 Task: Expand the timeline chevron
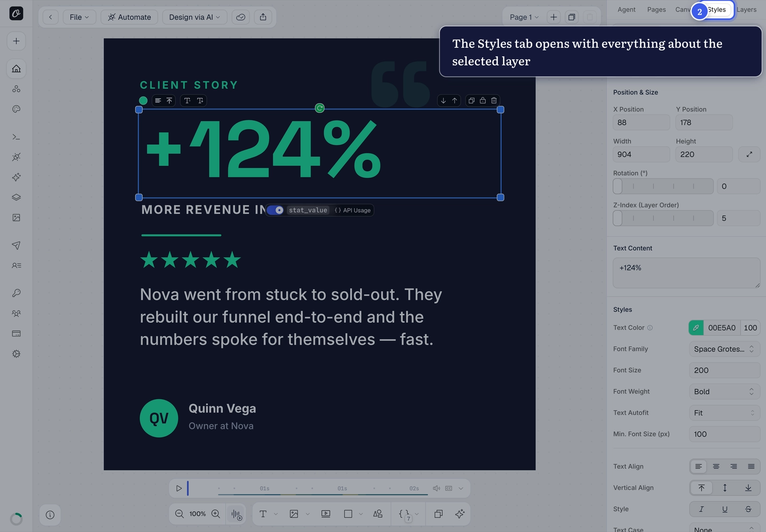[461, 488]
